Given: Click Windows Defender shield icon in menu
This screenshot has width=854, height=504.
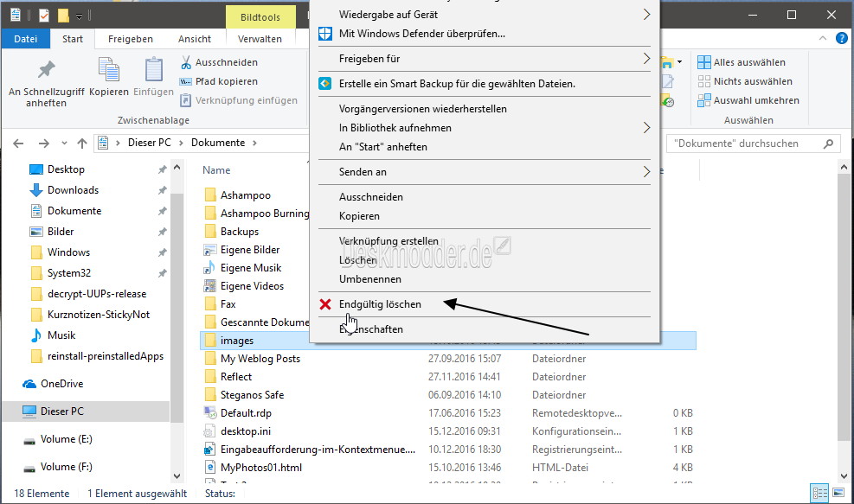Looking at the screenshot, I should click(325, 34).
